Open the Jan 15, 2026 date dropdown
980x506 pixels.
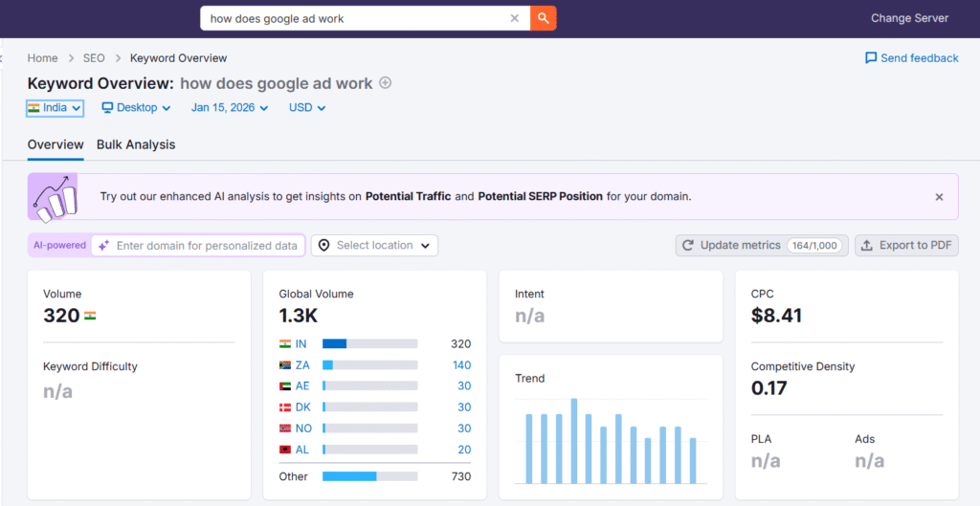[230, 107]
